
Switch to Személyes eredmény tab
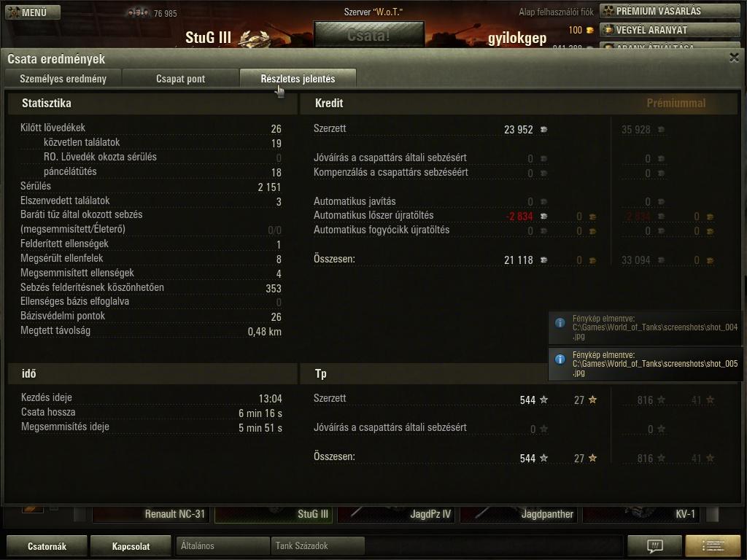63,79
